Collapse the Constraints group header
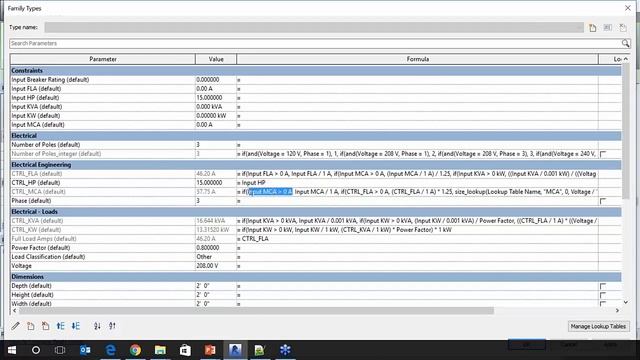The height and width of the screenshot is (360, 640). [x=316, y=71]
